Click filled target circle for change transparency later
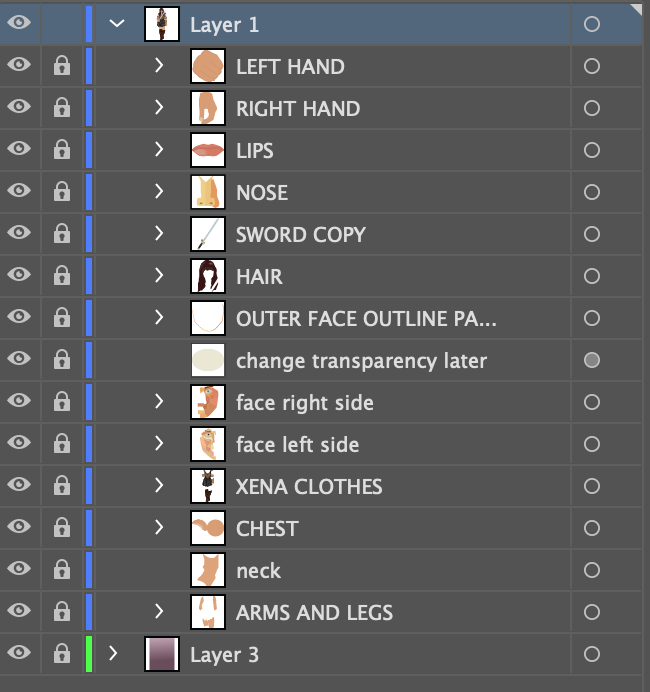 point(592,360)
